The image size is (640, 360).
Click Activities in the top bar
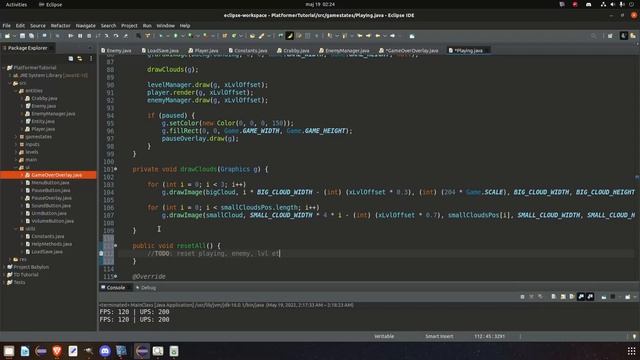pos(16,4)
